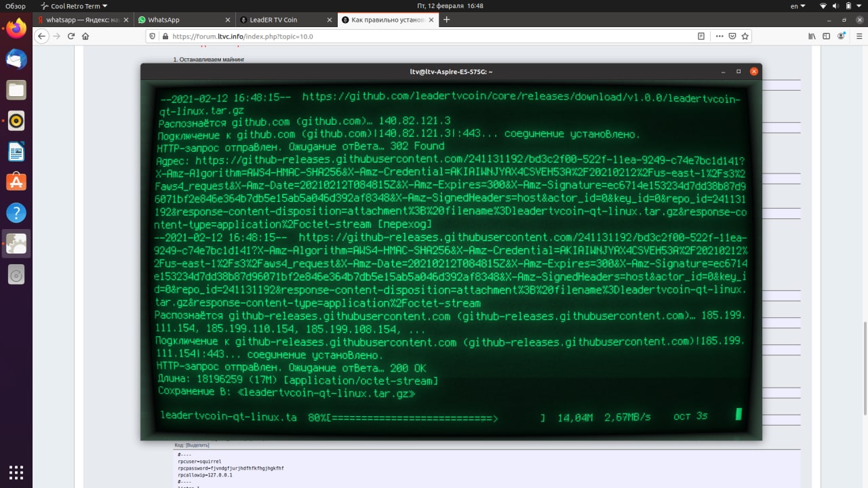
Task: Close the Как правильно установить tab
Action: (x=432, y=20)
